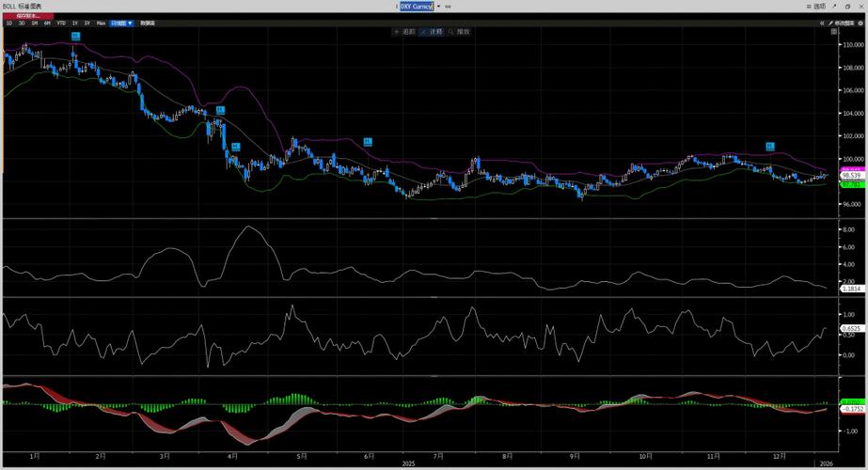Viewport: 868px width, 470px height.
Task: Click the DXY Curncy security field
Action: pos(415,7)
